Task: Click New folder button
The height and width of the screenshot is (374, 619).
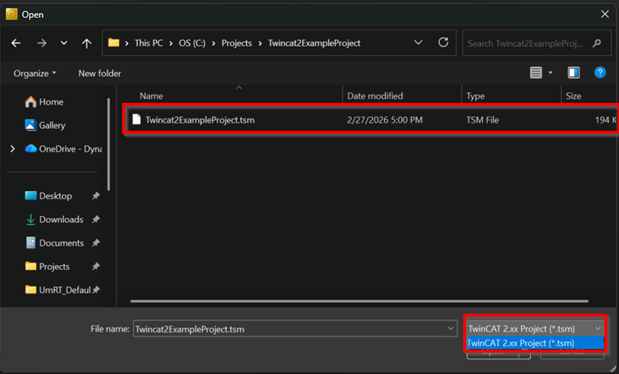Action: pos(99,73)
